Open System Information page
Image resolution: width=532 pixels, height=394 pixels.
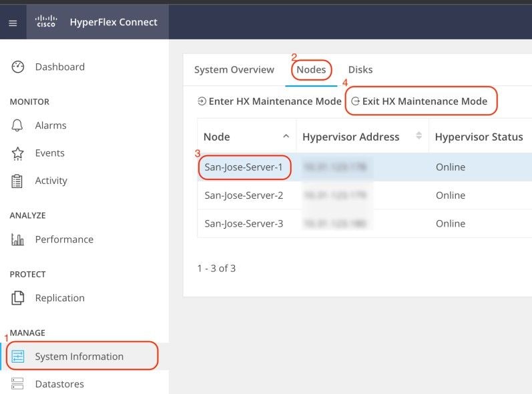point(79,357)
